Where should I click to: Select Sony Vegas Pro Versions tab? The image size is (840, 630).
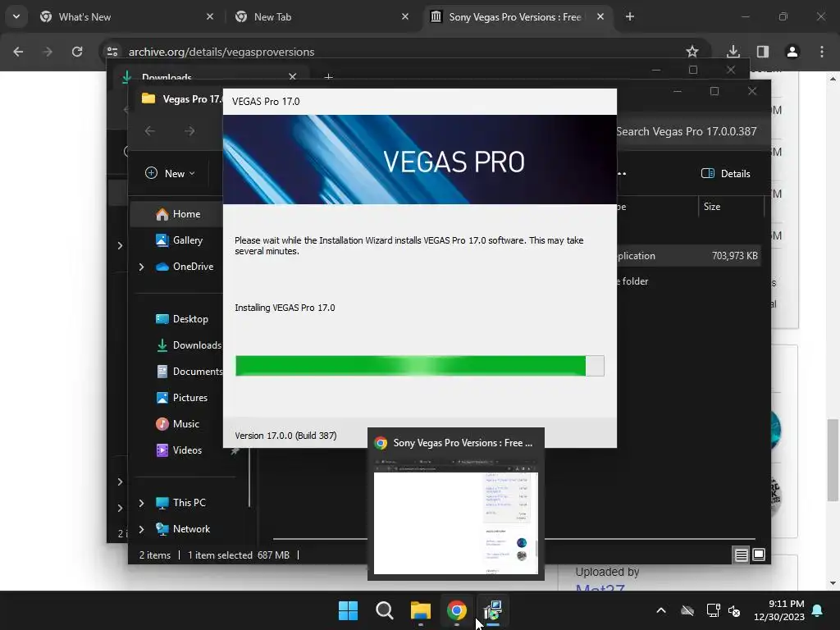[515, 17]
